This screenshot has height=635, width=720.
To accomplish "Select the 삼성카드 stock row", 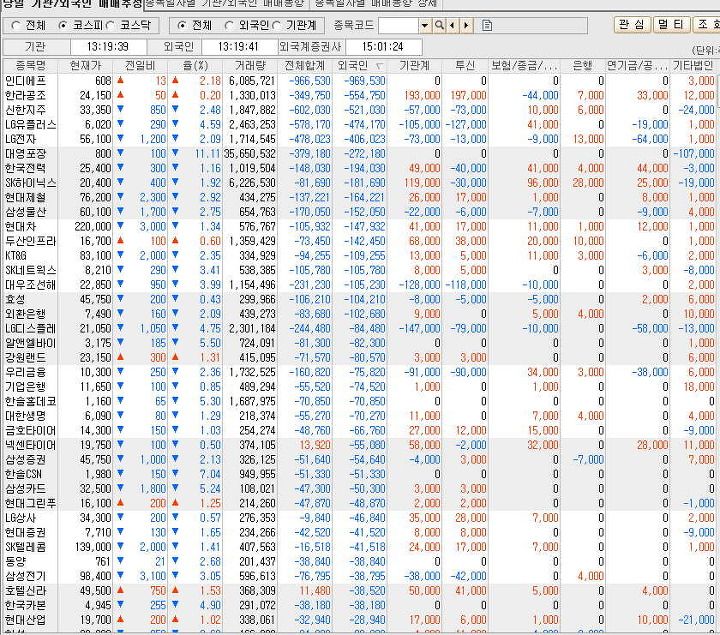I will 360,489.
